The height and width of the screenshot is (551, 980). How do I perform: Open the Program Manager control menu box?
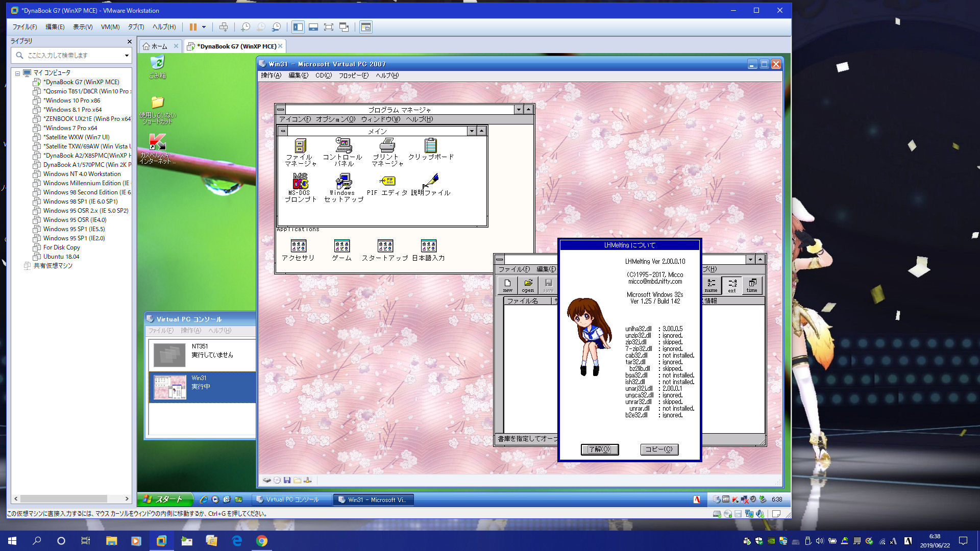[x=281, y=110]
